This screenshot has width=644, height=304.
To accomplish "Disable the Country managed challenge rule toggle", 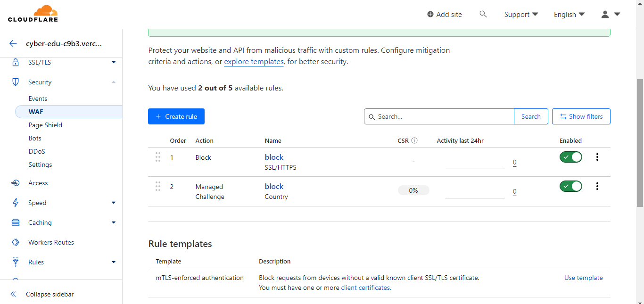I will pos(570,186).
